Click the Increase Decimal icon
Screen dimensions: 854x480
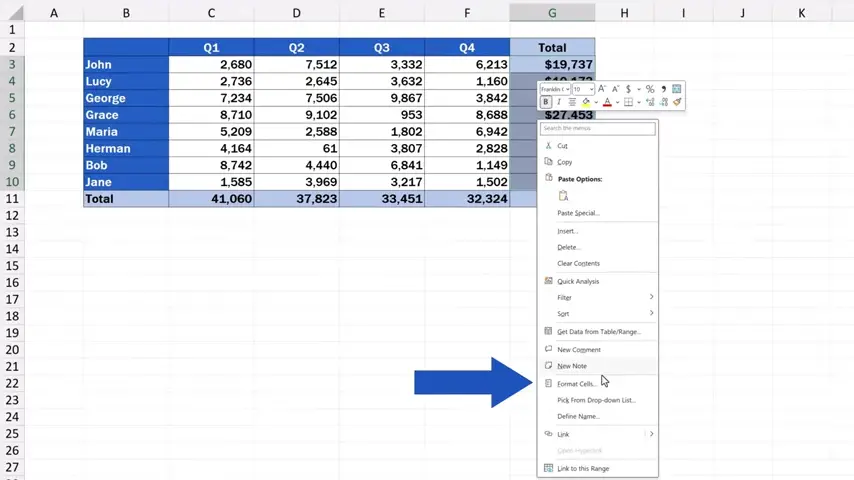[x=652, y=102]
